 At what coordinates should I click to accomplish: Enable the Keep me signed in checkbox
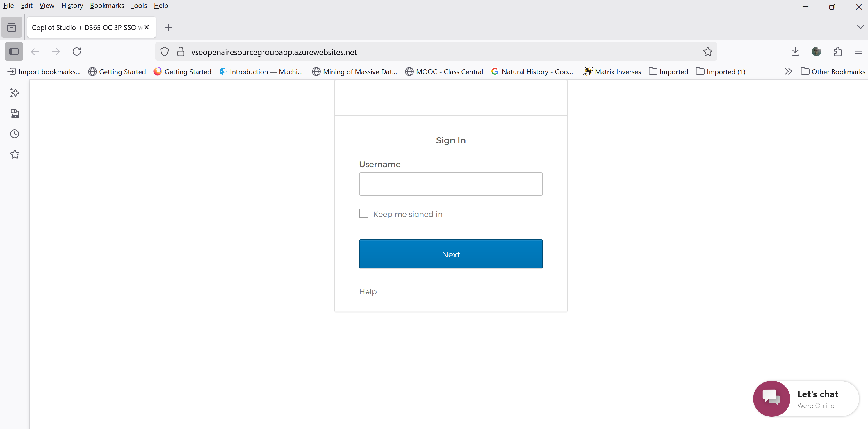[363, 213]
